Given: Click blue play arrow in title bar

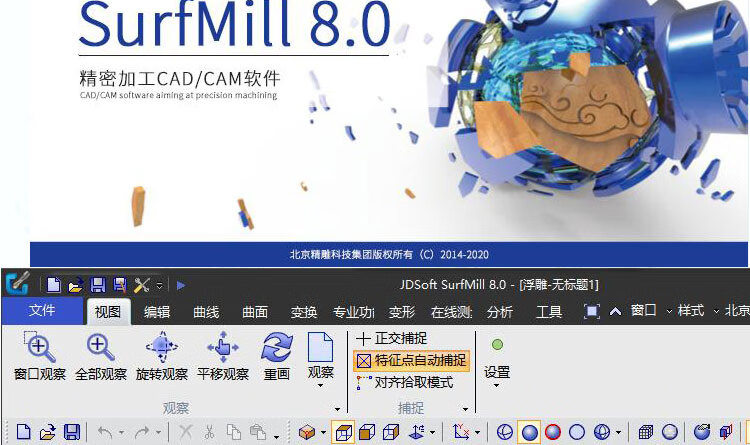Looking at the screenshot, I should (x=181, y=286).
